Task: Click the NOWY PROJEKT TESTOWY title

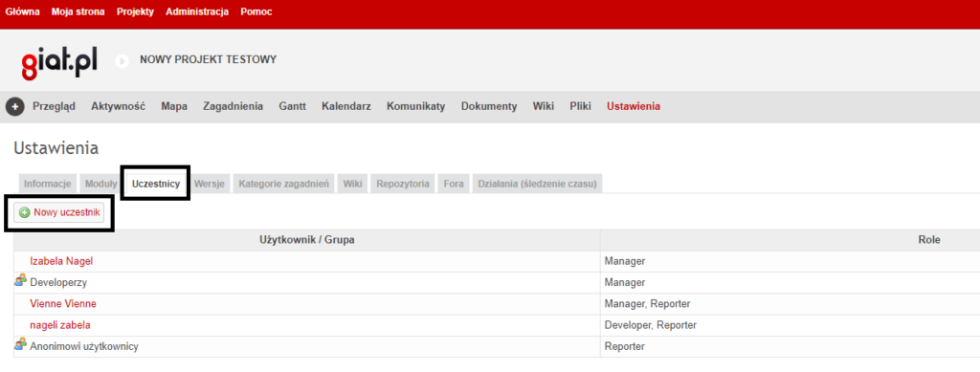Action: click(x=208, y=60)
